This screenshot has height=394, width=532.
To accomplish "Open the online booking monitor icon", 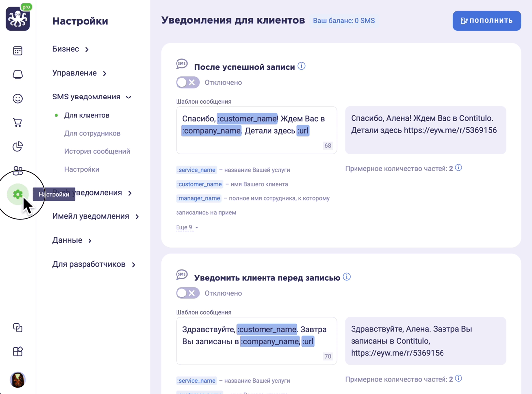I will (18, 75).
